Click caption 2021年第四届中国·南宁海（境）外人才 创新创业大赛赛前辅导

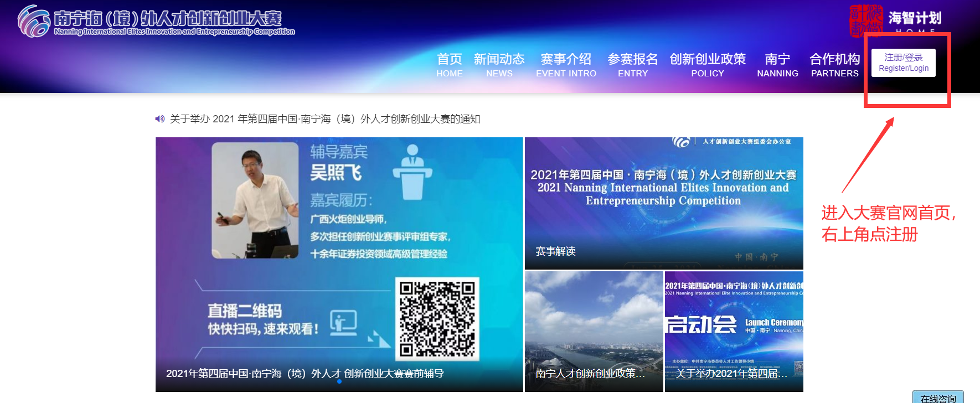click(305, 374)
